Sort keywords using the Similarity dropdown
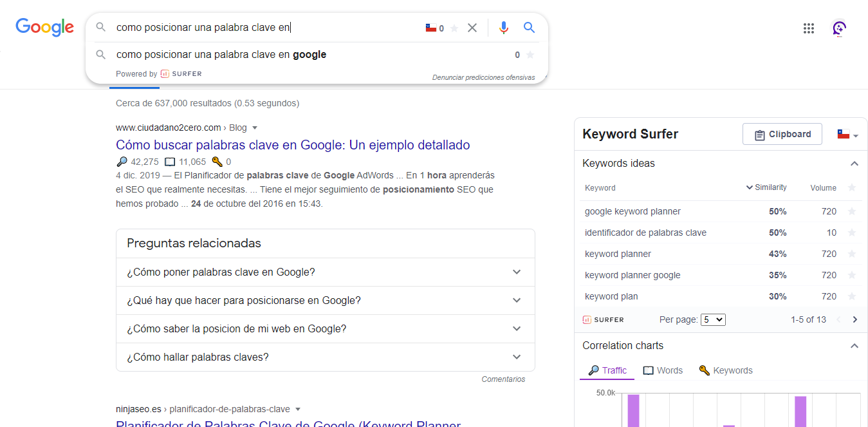Image resolution: width=868 pixels, height=427 pixels. [x=766, y=187]
